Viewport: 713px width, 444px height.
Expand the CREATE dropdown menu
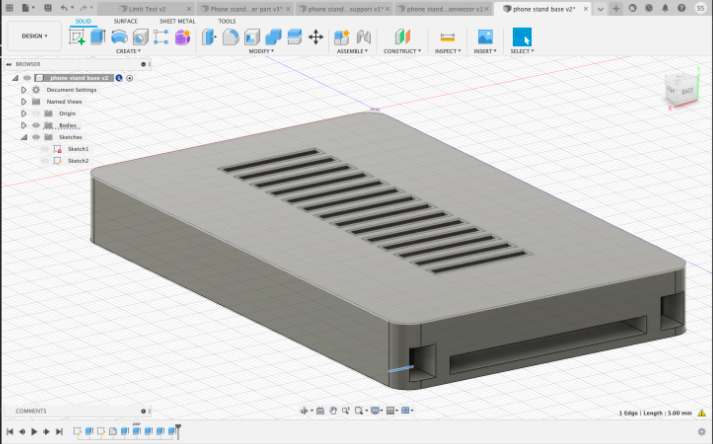128,51
